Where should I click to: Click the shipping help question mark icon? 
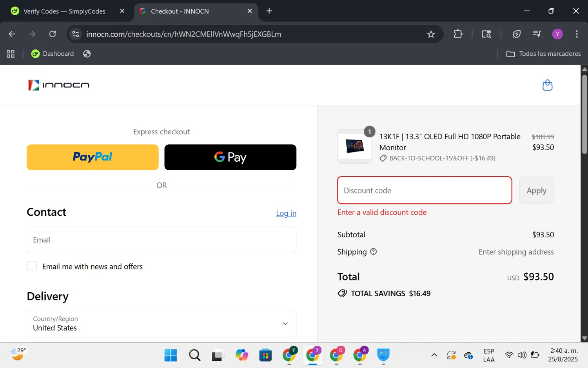point(373,251)
